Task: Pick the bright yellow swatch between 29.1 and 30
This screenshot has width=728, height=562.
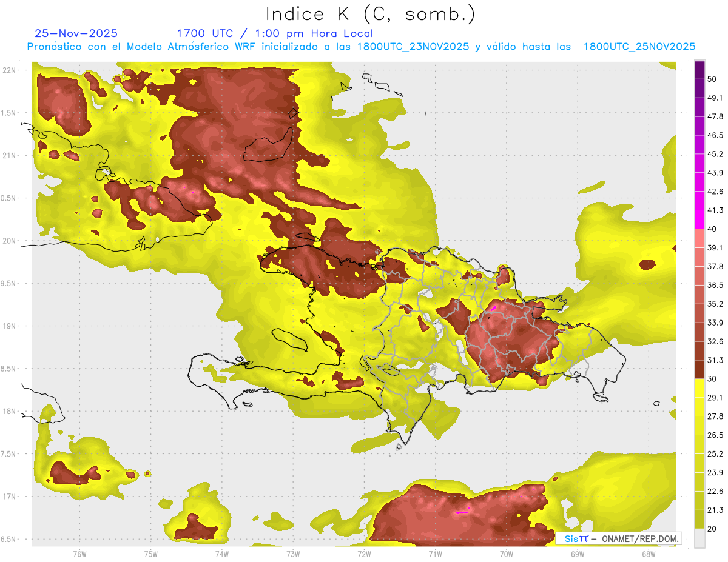Action: pyautogui.click(x=700, y=388)
